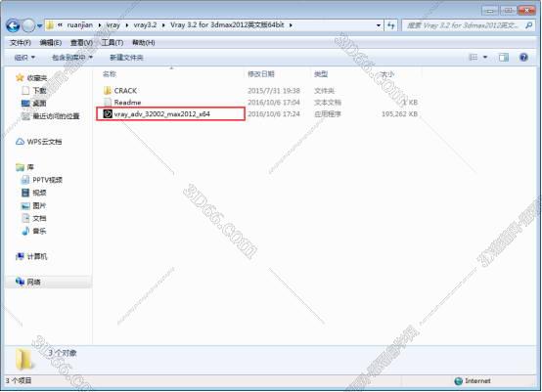Image resolution: width=542 pixels, height=392 pixels.
Task: Click the 网络 network icon
Action: pos(20,282)
